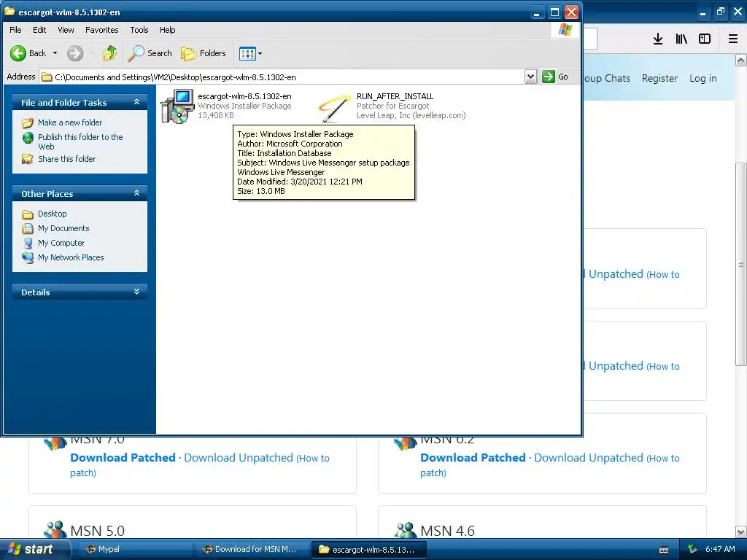747x560 pixels.
Task: Click the Make a new folder icon
Action: pyautogui.click(x=28, y=122)
